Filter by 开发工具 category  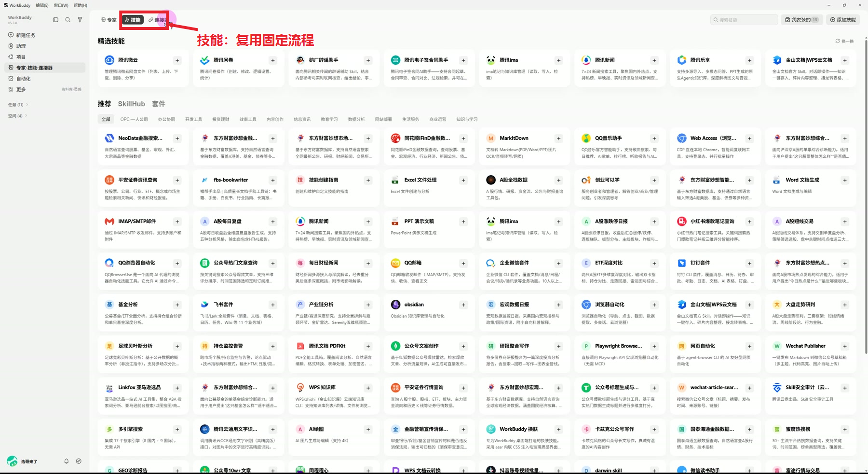point(193,119)
